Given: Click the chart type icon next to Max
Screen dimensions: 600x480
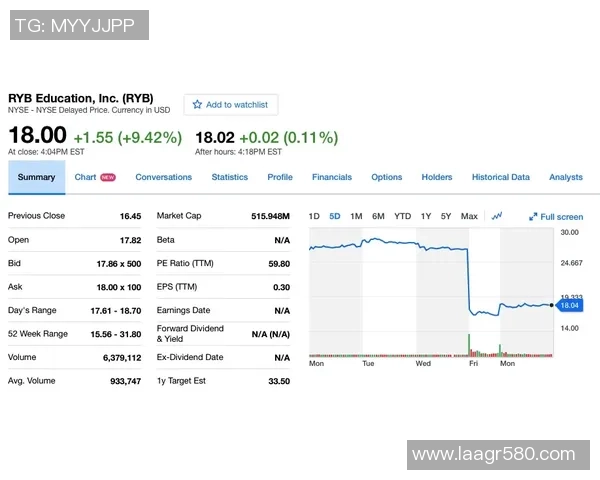Looking at the screenshot, I should tap(497, 216).
